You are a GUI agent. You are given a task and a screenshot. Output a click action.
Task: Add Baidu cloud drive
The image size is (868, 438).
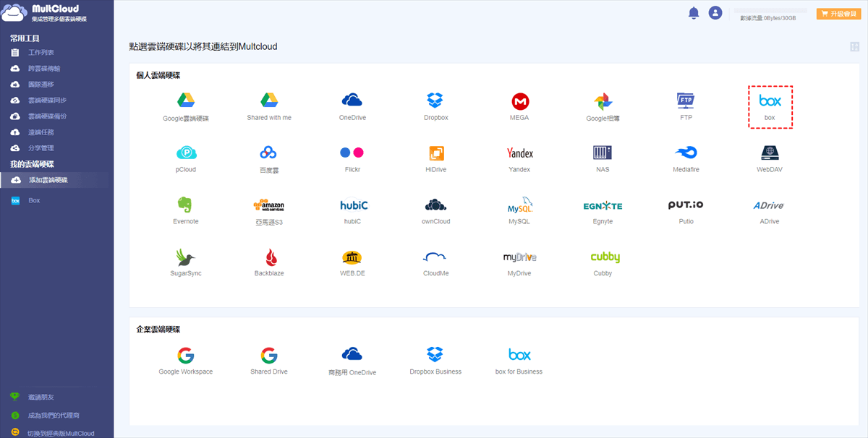(269, 153)
